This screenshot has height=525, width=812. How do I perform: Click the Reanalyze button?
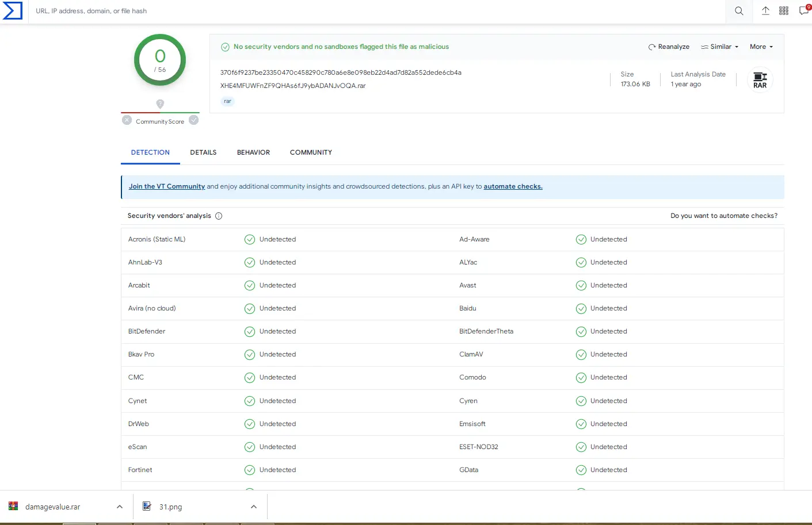pyautogui.click(x=669, y=47)
